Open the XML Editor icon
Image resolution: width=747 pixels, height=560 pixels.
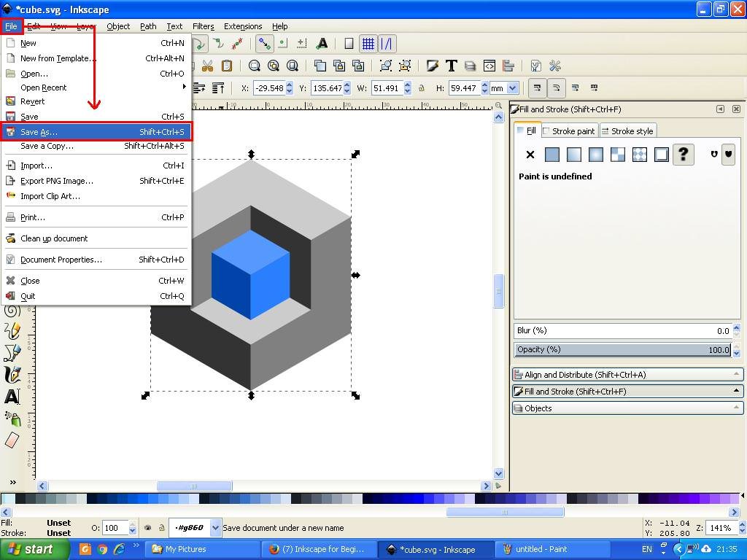pyautogui.click(x=489, y=66)
